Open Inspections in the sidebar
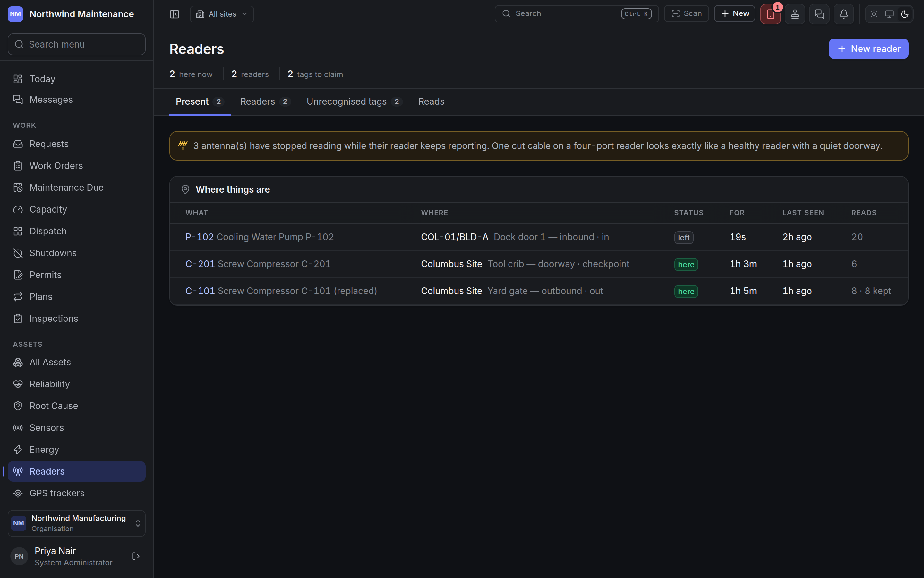This screenshot has width=924, height=578. [77, 319]
